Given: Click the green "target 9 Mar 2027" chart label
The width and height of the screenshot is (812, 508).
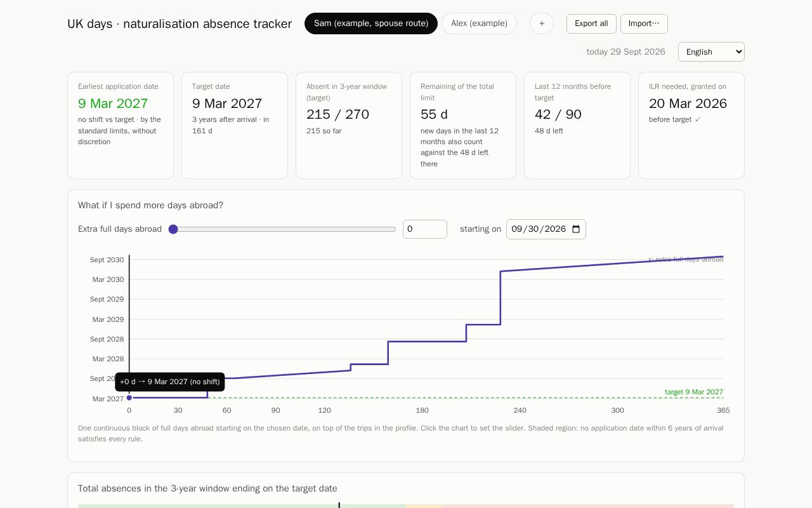Looking at the screenshot, I should click(x=694, y=392).
